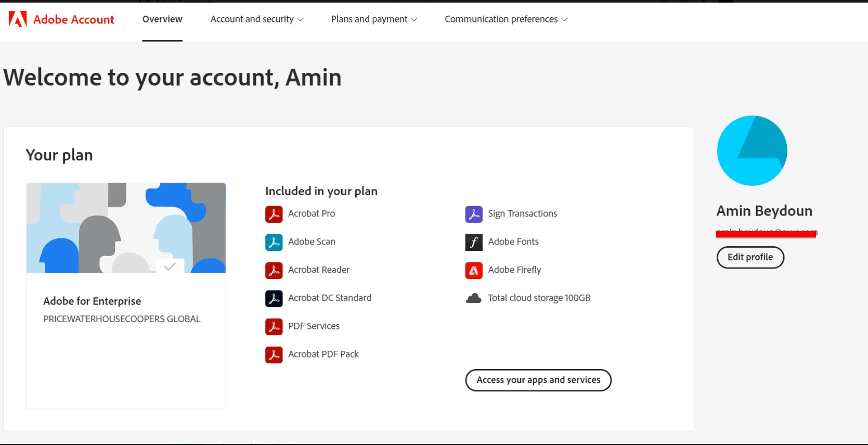Expand the Account and security menu
The image size is (868, 445).
point(257,19)
